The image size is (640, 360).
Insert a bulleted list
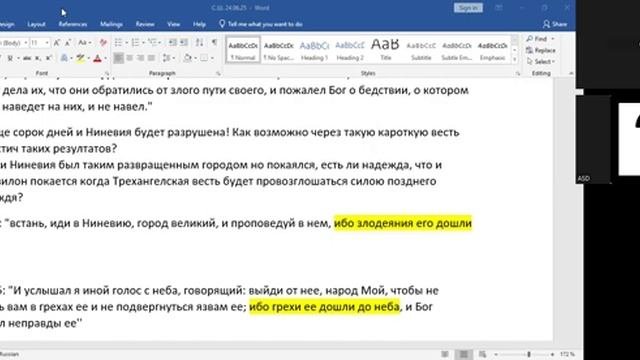click(118, 42)
